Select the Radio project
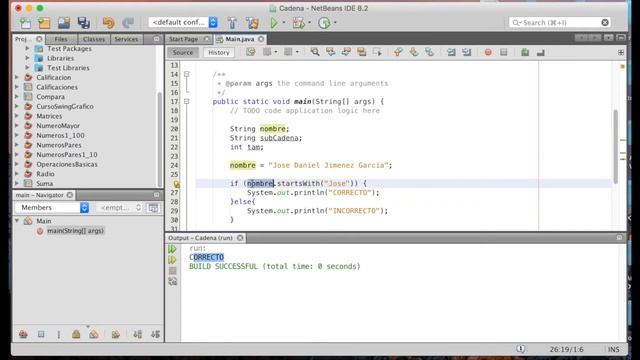Image resolution: width=640 pixels, height=360 pixels. (45, 174)
